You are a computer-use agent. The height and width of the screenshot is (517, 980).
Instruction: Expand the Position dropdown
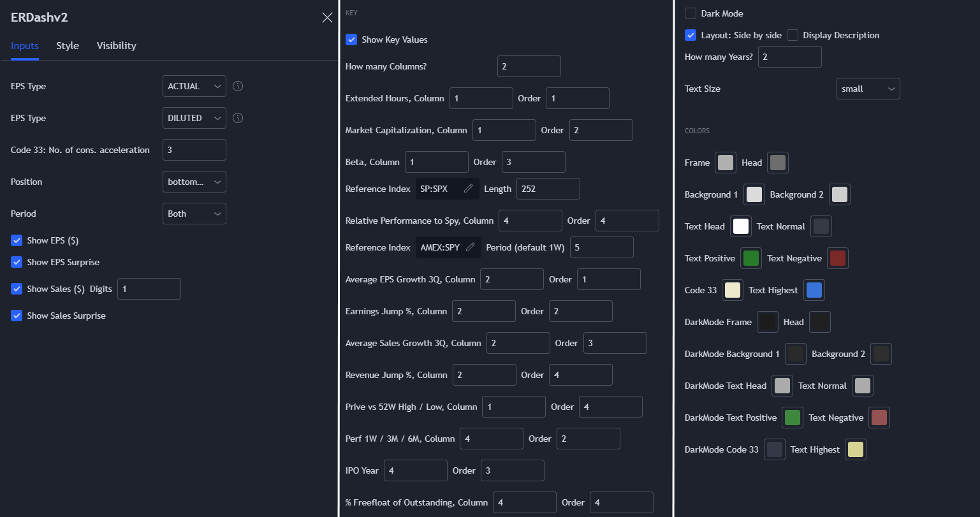(x=194, y=182)
